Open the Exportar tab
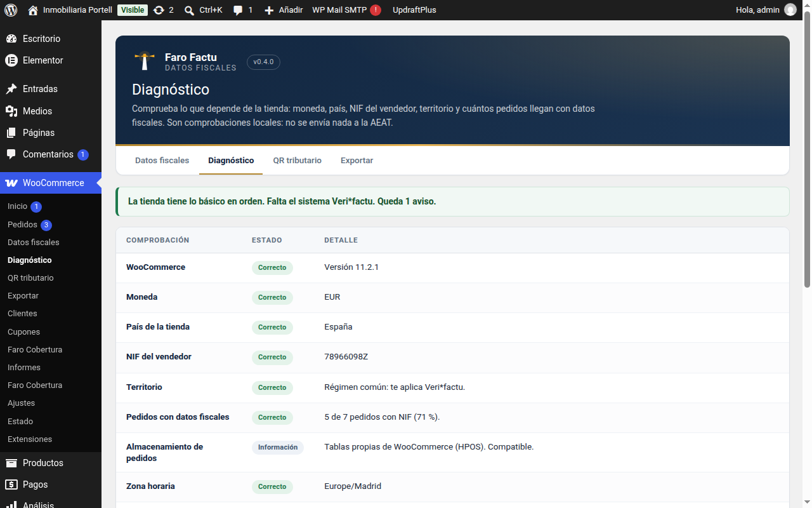This screenshot has height=508, width=812. 357,161
